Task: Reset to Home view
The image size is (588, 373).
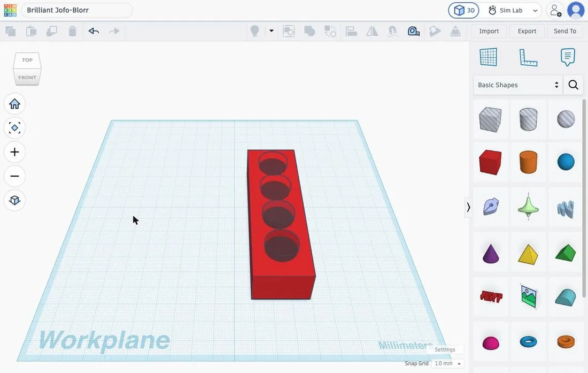Action: point(14,104)
